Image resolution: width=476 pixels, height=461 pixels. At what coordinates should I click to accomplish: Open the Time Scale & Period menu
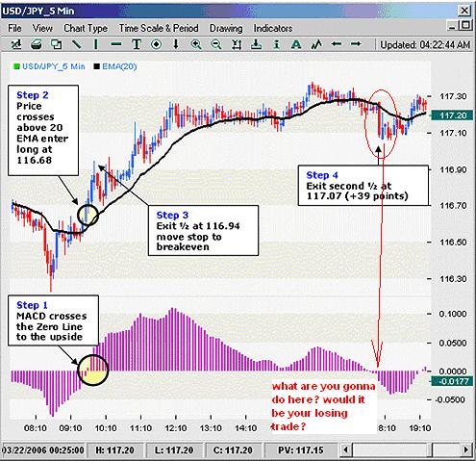click(159, 28)
